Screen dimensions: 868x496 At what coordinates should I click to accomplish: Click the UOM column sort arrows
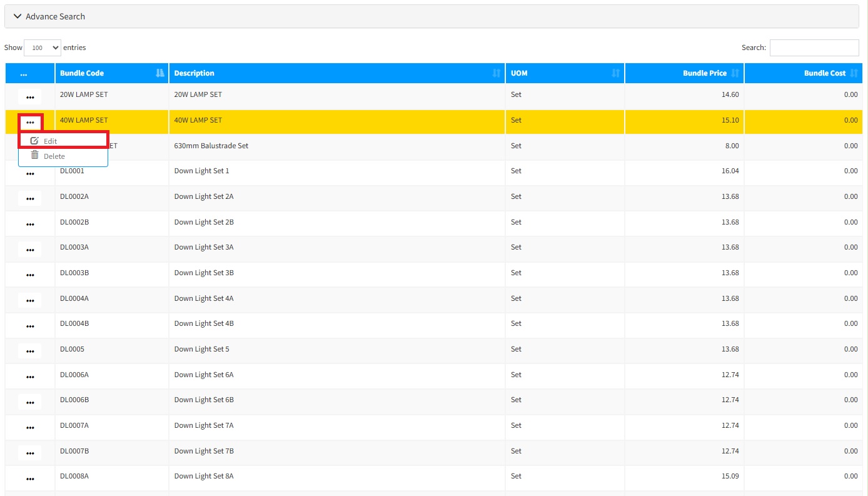click(x=615, y=73)
